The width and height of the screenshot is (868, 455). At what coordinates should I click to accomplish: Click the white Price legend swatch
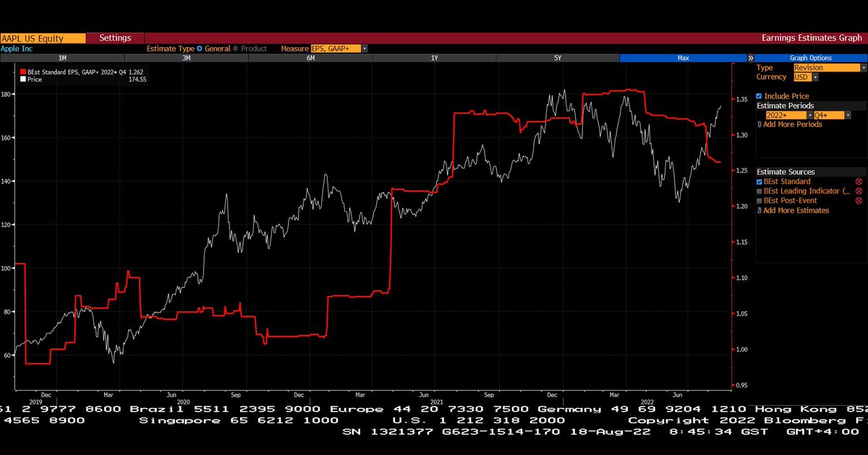pos(23,80)
